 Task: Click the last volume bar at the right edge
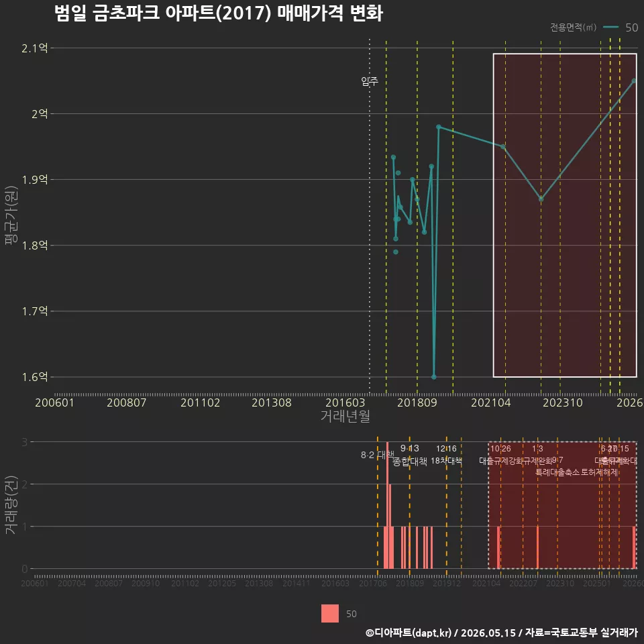(x=634, y=547)
